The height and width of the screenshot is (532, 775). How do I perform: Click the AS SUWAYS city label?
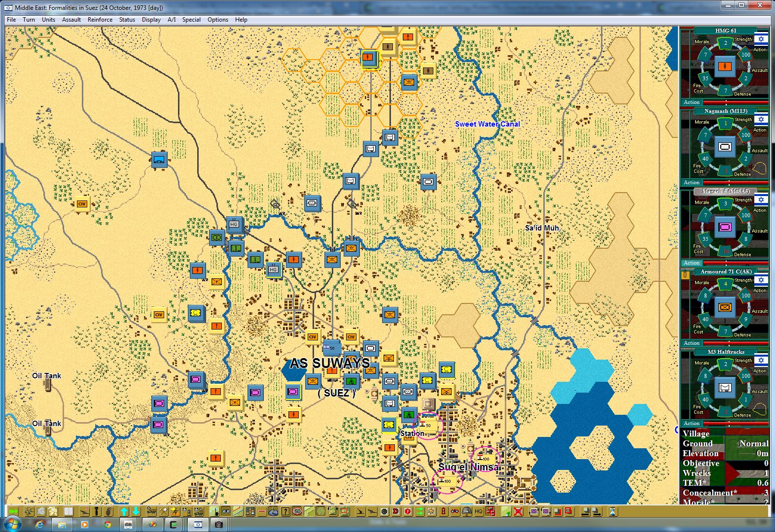(x=330, y=364)
